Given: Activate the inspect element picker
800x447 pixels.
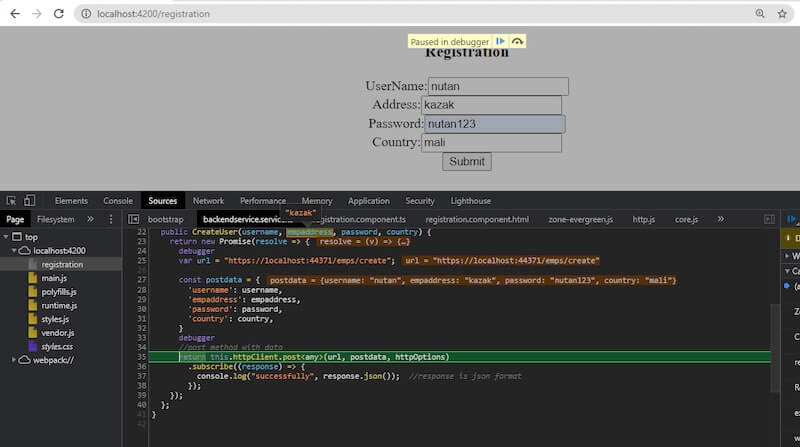Looking at the screenshot, I should coord(11,201).
